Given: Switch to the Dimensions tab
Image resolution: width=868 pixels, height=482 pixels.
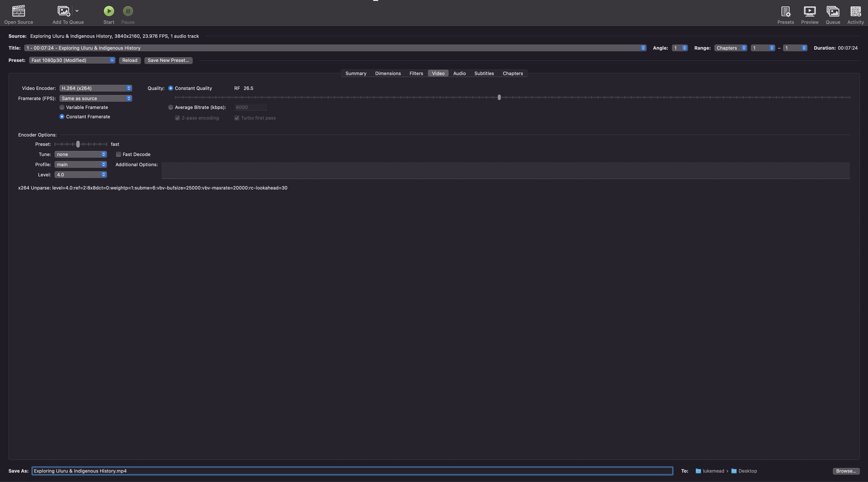Looking at the screenshot, I should tap(387, 73).
